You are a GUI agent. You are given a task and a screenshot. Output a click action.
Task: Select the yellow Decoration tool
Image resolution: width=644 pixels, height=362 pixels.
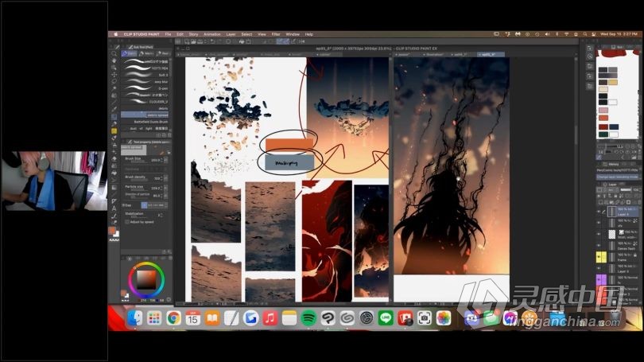tap(114, 131)
